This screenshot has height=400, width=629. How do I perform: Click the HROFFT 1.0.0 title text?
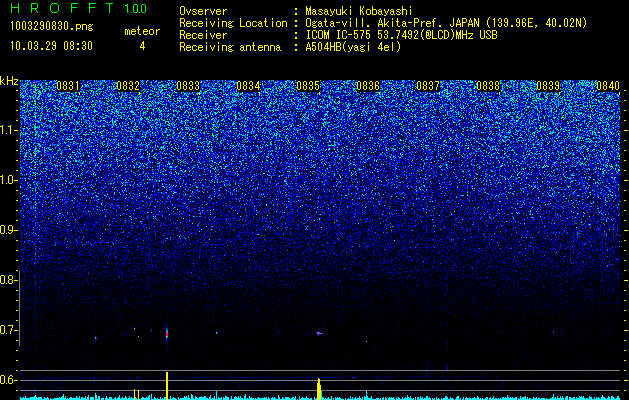coord(79,8)
